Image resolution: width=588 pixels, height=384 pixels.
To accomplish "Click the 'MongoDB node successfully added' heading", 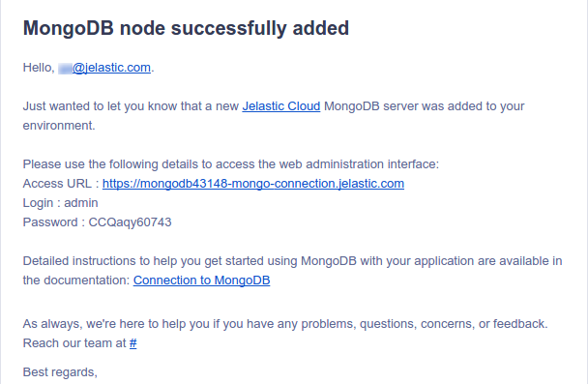I will 186,28.
